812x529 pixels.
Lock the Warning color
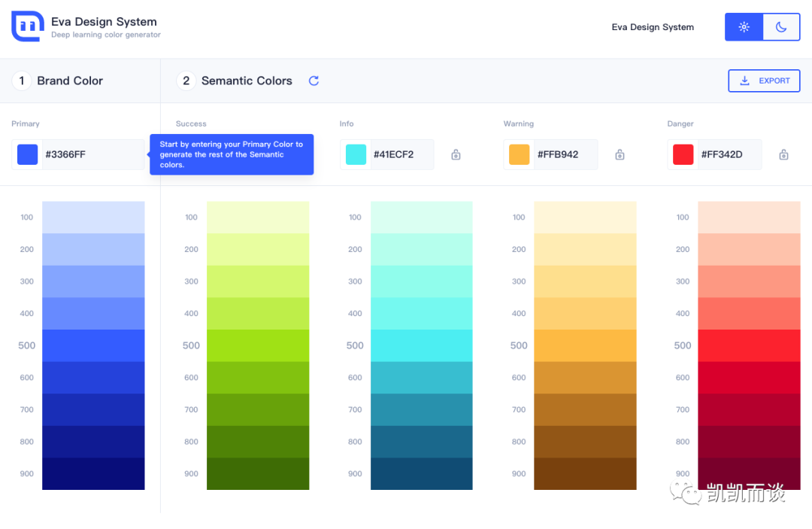pos(620,155)
